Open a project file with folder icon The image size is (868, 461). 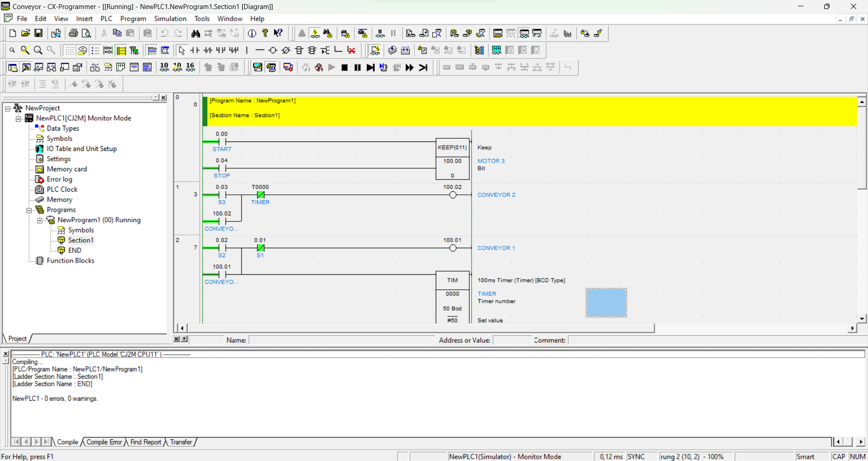[26, 33]
